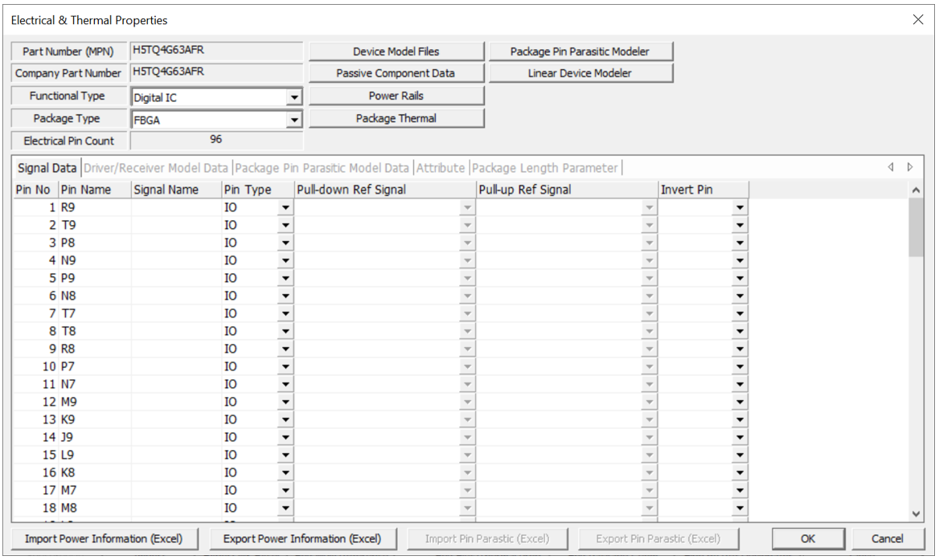The width and height of the screenshot is (939, 560).
Task: Confirm with the OK button
Action: [x=808, y=538]
